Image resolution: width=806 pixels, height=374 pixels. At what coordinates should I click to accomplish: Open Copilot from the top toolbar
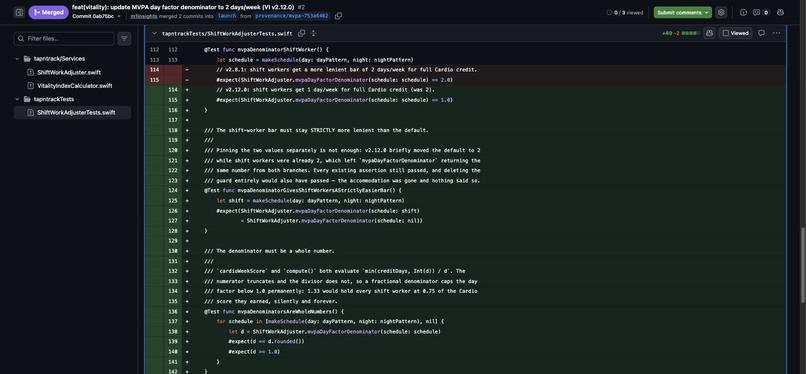780,12
